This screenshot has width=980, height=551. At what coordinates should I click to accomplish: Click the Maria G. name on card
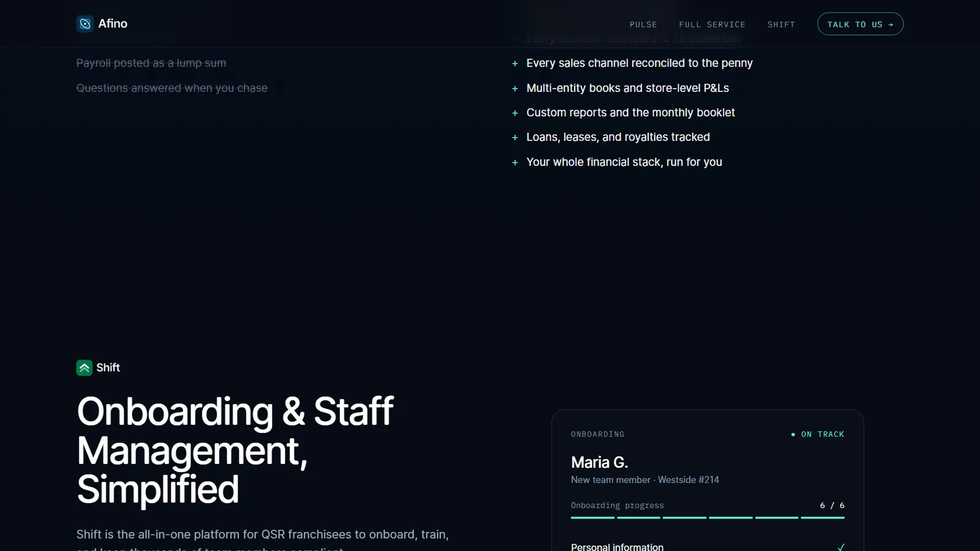(600, 462)
